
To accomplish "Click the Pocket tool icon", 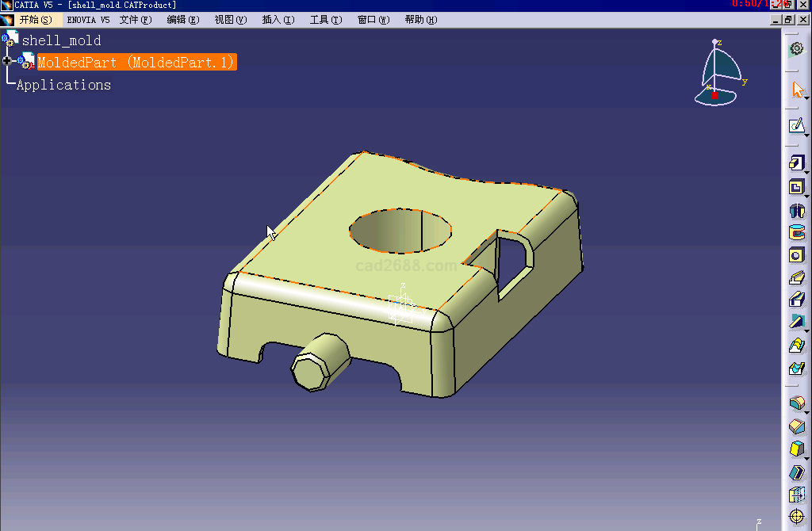I will 796,187.
